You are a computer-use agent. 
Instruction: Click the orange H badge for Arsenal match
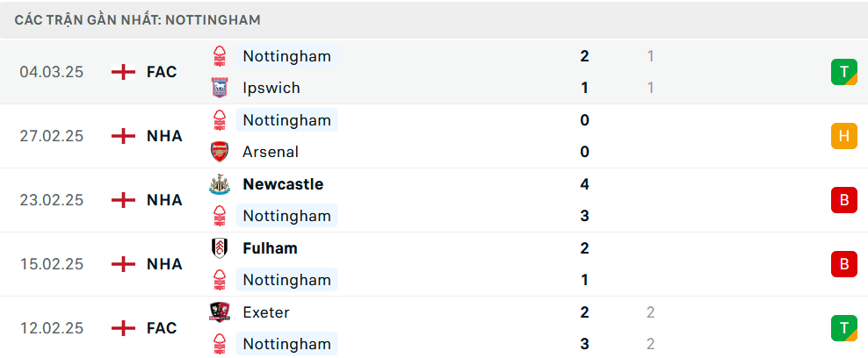coord(843,136)
